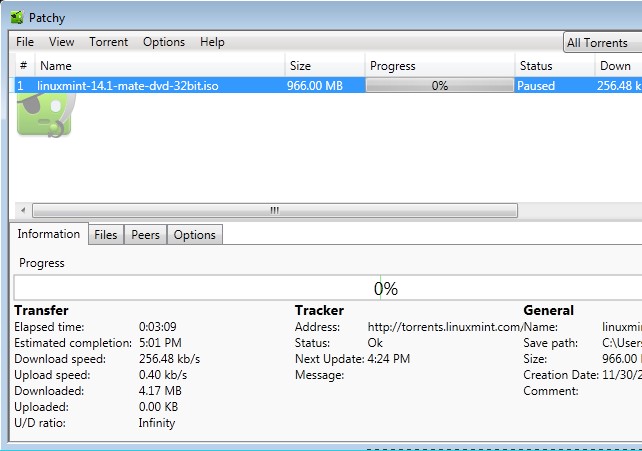
Task: Open the File menu
Action: pos(25,42)
